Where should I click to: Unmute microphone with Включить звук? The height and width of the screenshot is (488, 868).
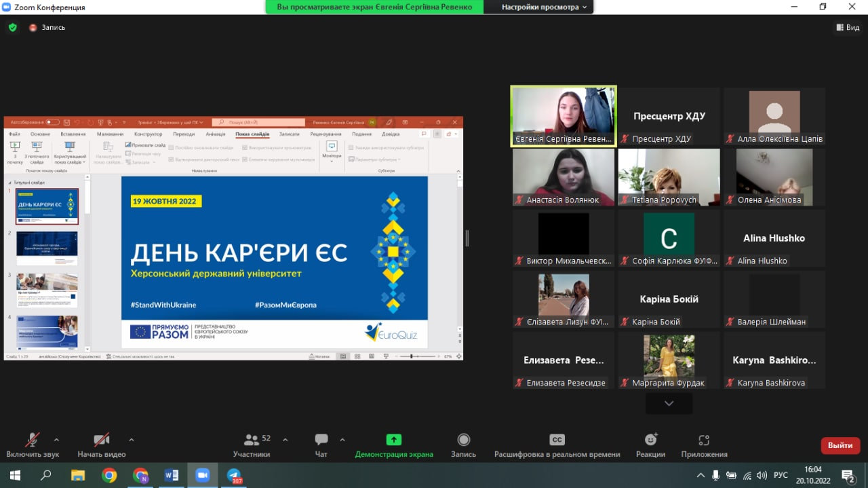[33, 445]
